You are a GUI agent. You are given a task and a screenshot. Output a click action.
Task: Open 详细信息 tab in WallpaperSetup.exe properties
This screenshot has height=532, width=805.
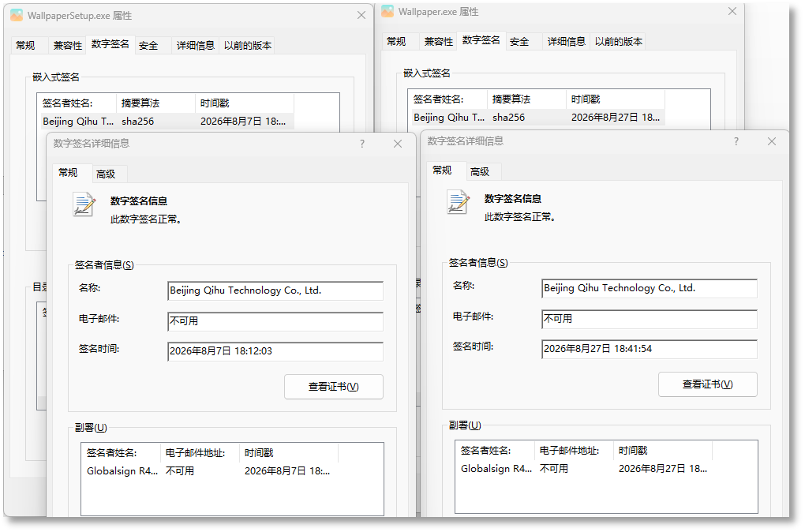[x=196, y=46]
